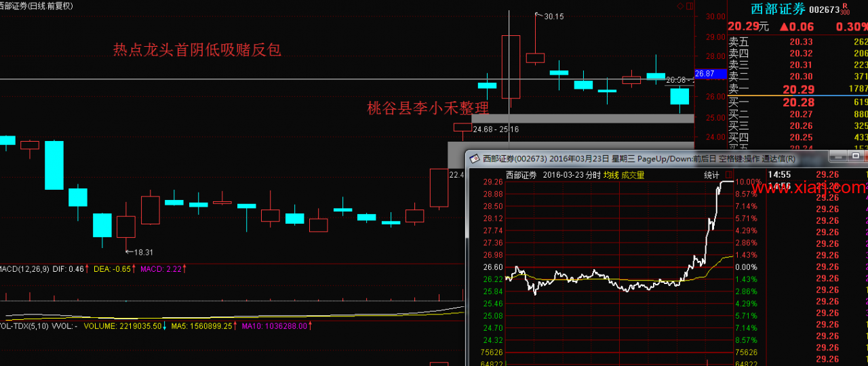Select the 买四 bid price 20.25
This screenshot has height=366, width=868.
[x=801, y=138]
